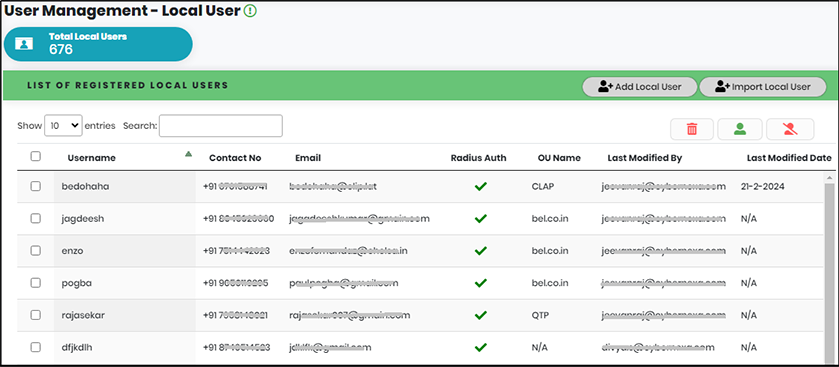Click the Radius Auth checkmark for pogba
Image resolution: width=839 pixels, height=367 pixels.
[x=480, y=282]
